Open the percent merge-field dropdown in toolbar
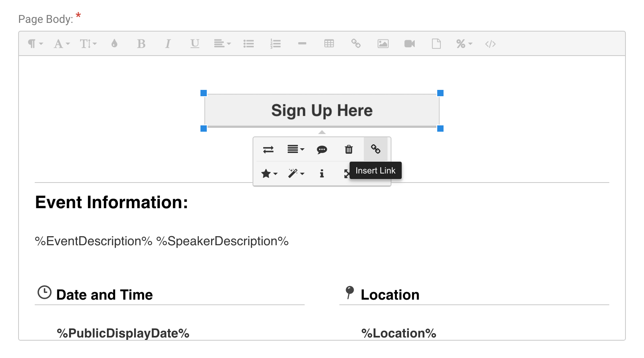The width and height of the screenshot is (644, 358). [464, 44]
